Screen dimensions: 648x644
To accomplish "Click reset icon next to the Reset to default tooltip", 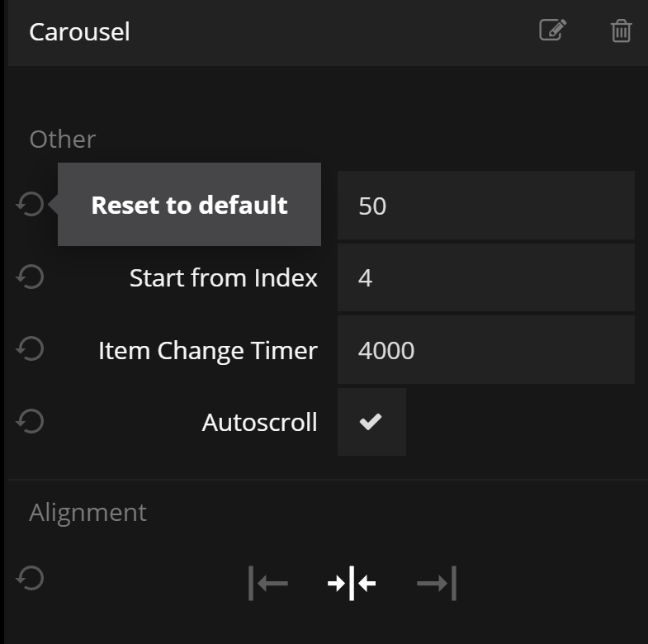I will pyautogui.click(x=31, y=204).
